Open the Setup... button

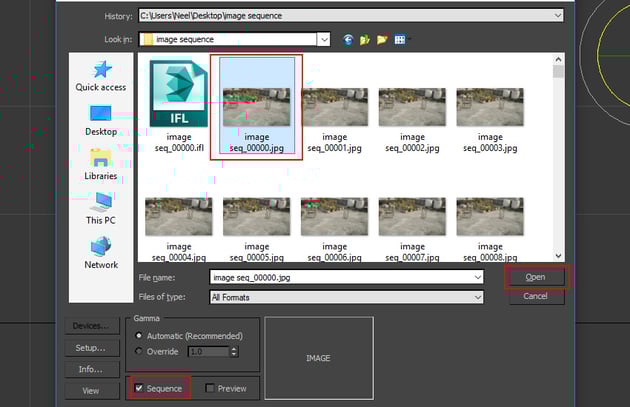click(x=92, y=348)
